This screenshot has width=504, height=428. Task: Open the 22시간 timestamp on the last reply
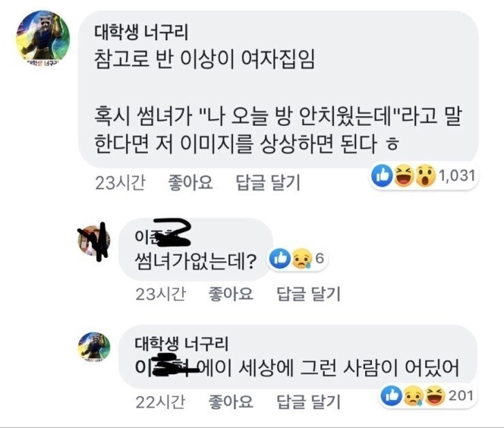click(159, 403)
